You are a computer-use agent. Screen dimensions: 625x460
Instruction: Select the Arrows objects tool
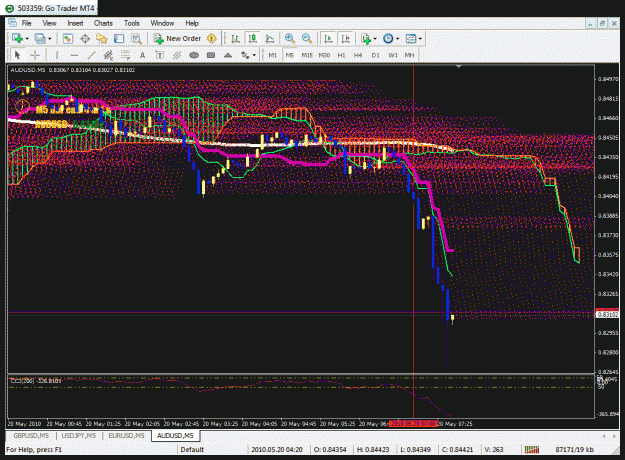pos(245,55)
